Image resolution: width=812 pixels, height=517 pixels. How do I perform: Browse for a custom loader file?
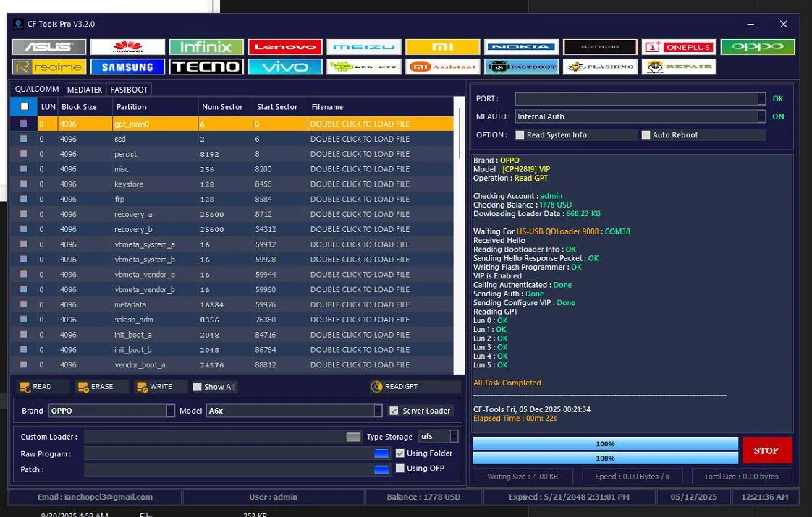pos(353,437)
